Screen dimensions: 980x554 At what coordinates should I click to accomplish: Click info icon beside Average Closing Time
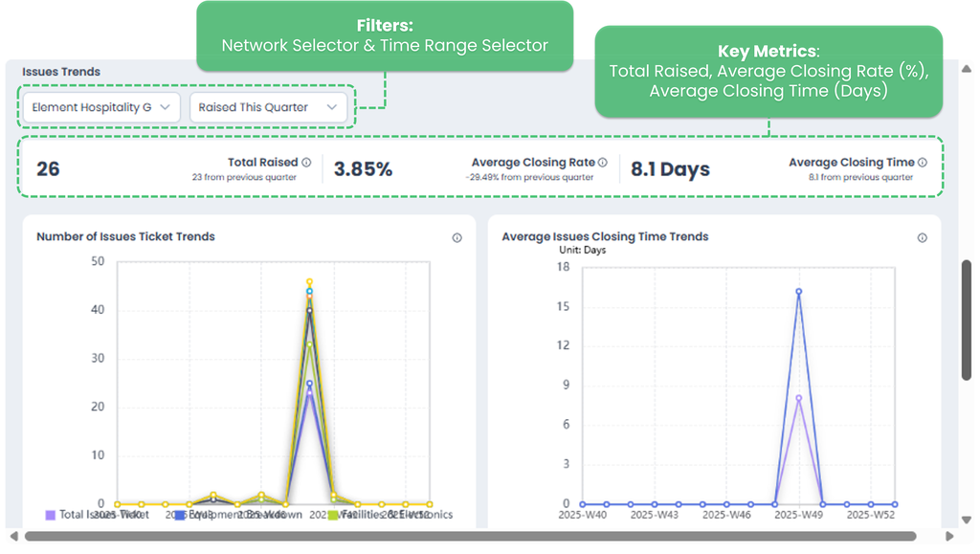pos(922,163)
